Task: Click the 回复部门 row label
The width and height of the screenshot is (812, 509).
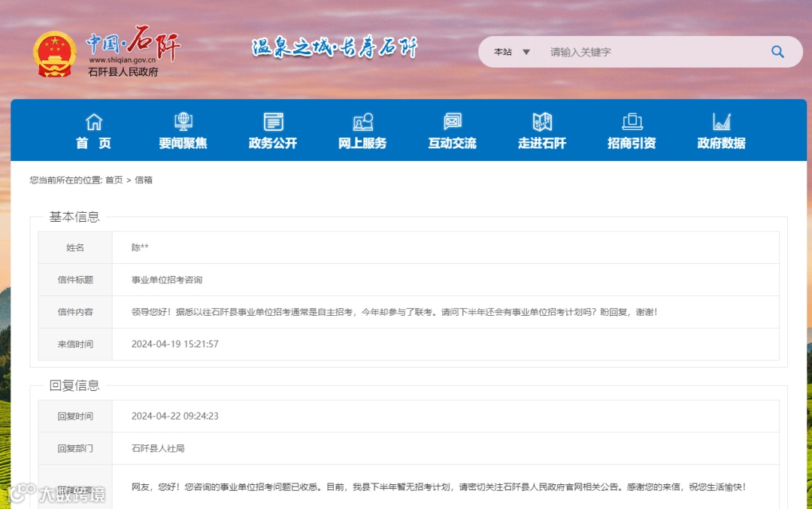Action: coord(75,448)
